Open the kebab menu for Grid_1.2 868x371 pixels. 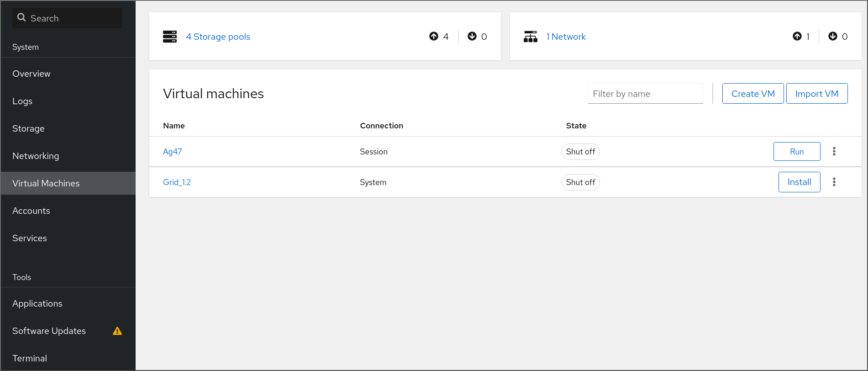coord(834,182)
